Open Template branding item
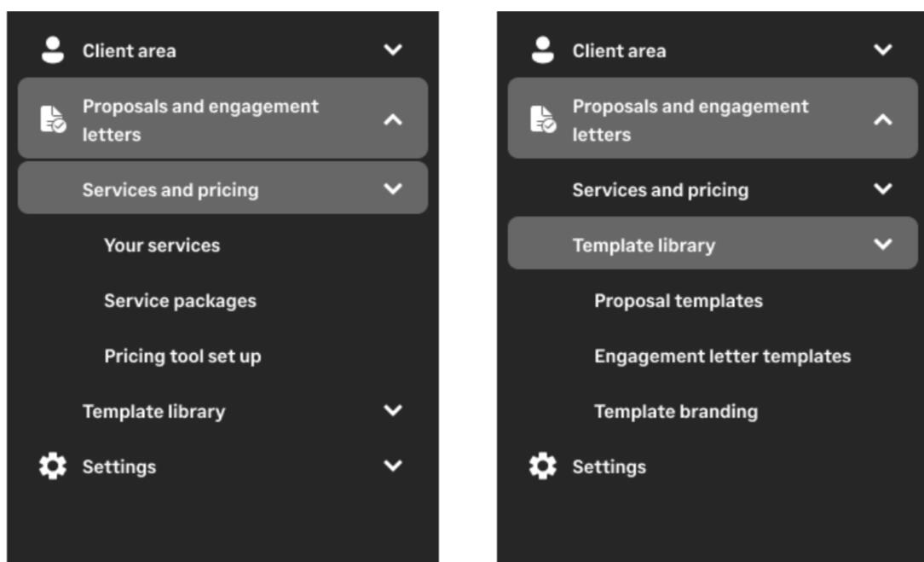The width and height of the screenshot is (924, 562). point(676,412)
